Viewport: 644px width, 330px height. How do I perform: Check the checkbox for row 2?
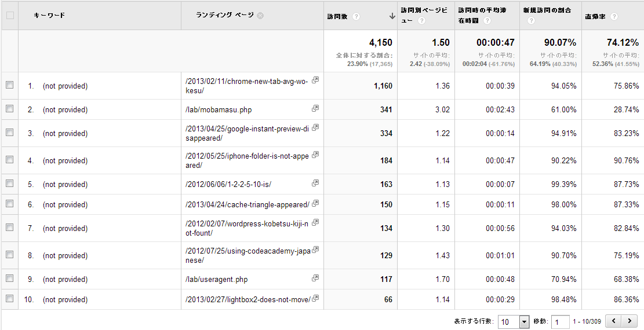pyautogui.click(x=10, y=109)
